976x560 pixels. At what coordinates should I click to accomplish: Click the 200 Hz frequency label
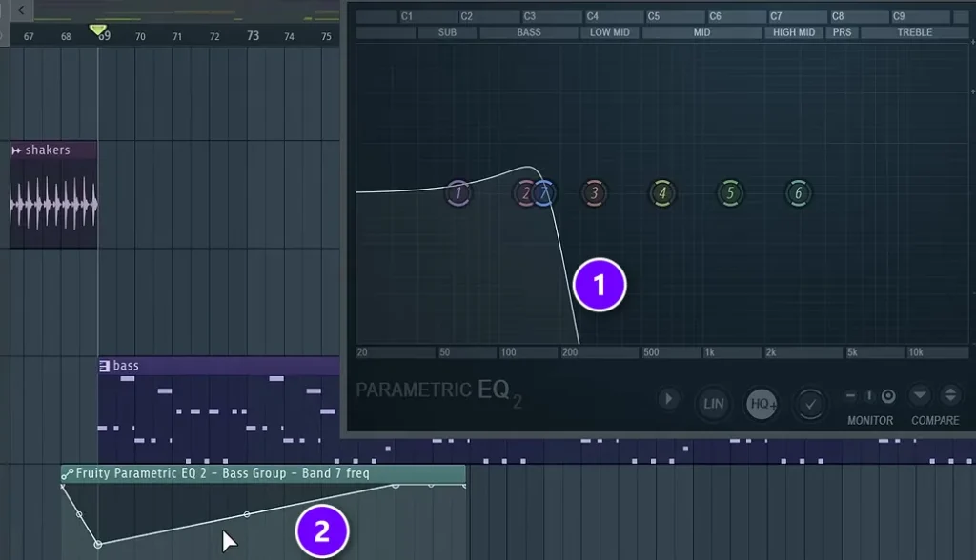point(570,352)
